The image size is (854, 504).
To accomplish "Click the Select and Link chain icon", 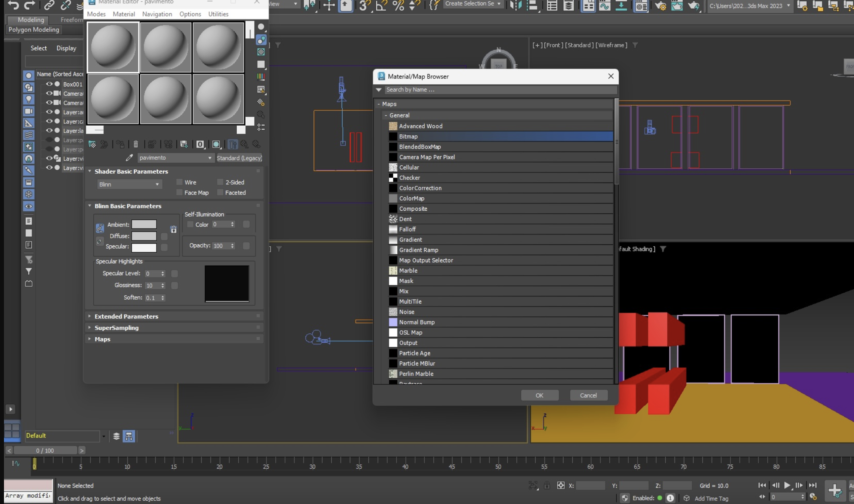I will coord(49,5).
